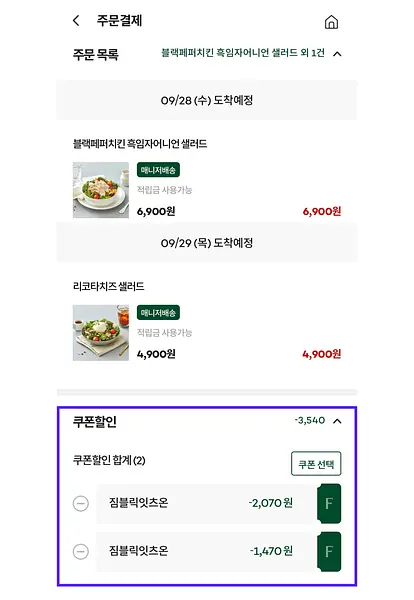Click the -3,540 coupon discount total
Image resolution: width=414 pixels, height=600 pixels.
(x=310, y=421)
